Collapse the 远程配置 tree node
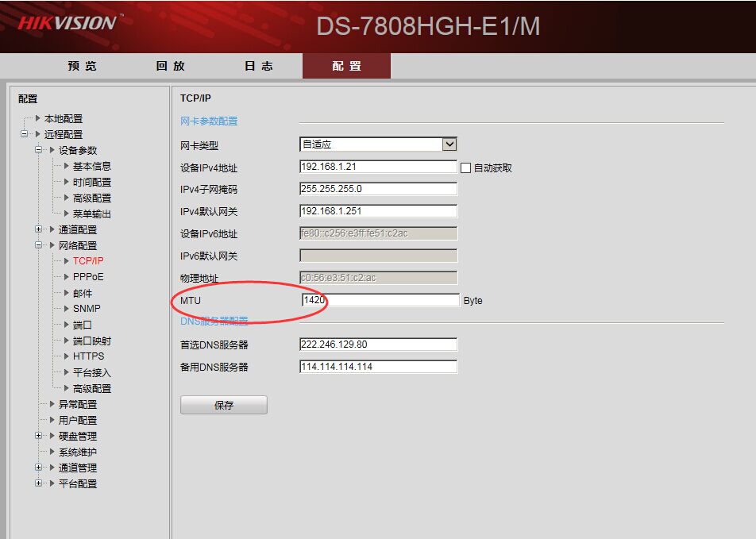Viewport: 756px width, 539px height. [25, 134]
